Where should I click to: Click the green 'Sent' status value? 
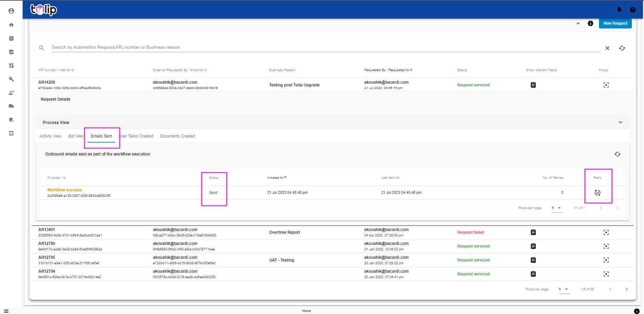click(213, 193)
